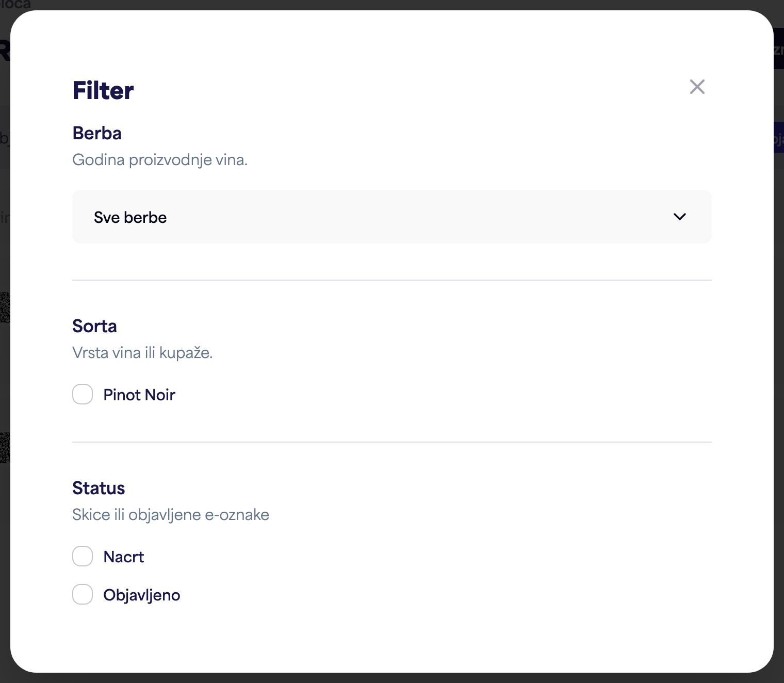Click the upper QR code thumbnail behind dialog

(x=5, y=307)
